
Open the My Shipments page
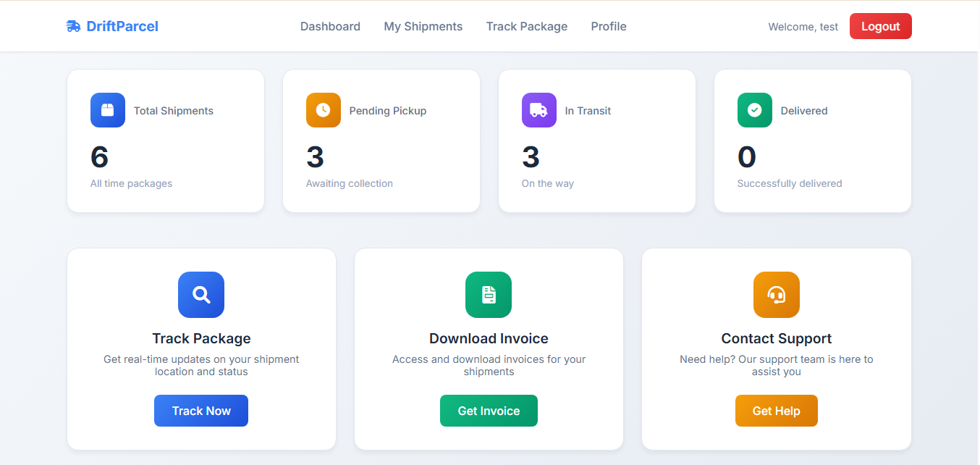click(x=423, y=26)
